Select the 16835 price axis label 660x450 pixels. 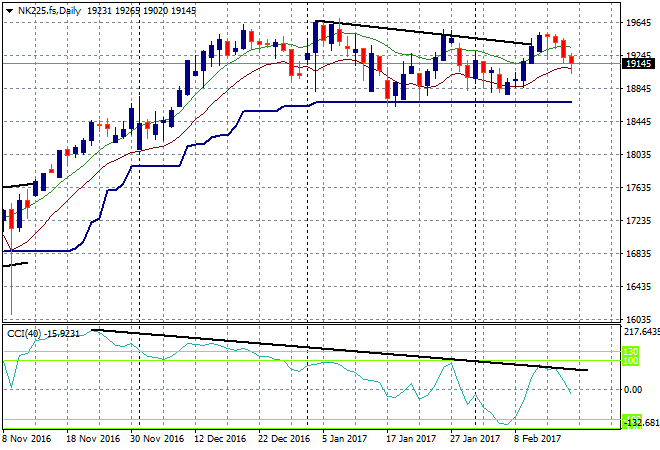click(x=639, y=253)
